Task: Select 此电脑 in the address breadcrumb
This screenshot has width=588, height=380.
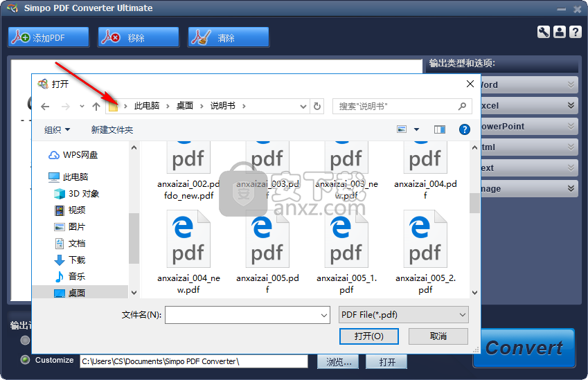Action: pos(147,106)
